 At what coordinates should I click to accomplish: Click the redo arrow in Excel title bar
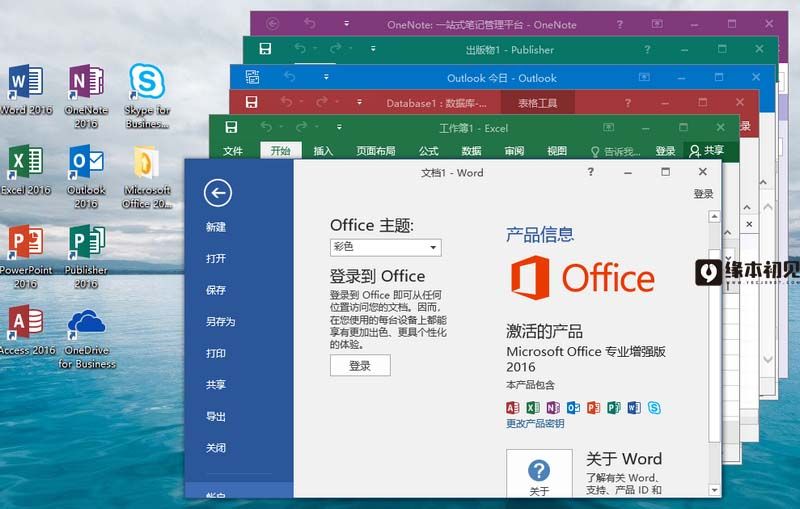(x=302, y=126)
